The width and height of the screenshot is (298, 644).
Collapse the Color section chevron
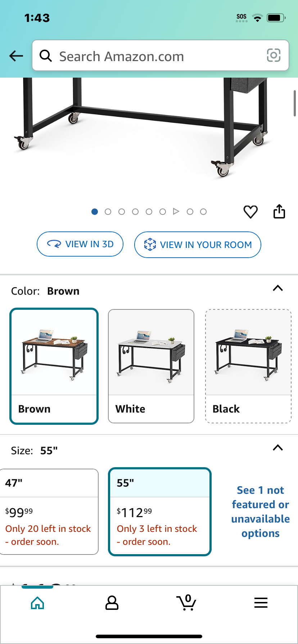click(278, 288)
